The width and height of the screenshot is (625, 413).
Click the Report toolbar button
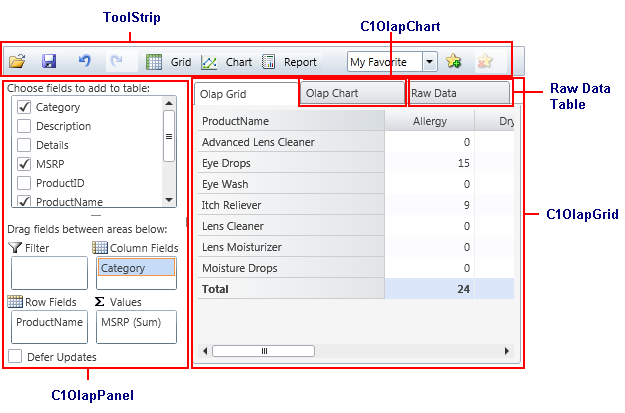(289, 62)
